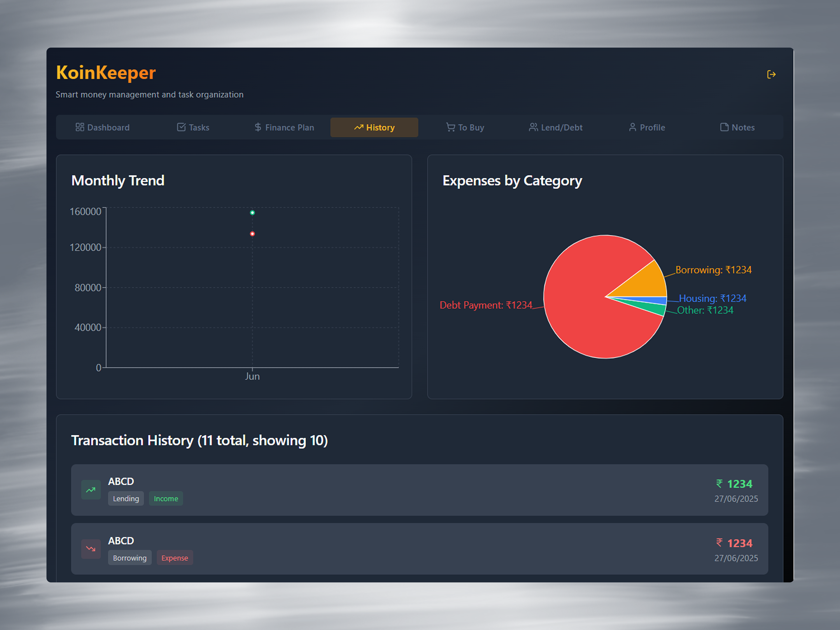The image size is (840, 630).
Task: Click the people icon for Lend/Debt
Action: [x=533, y=127]
